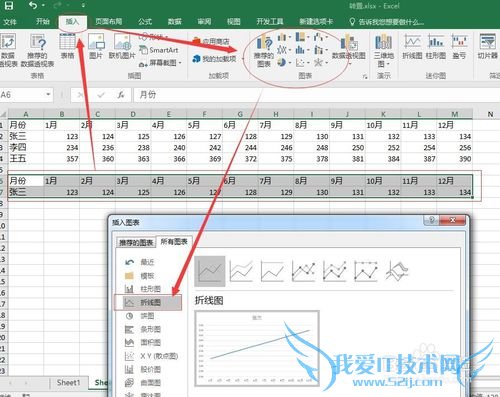
Task: Select the 3-D line chart subtype thumbnail
Action: [397, 271]
